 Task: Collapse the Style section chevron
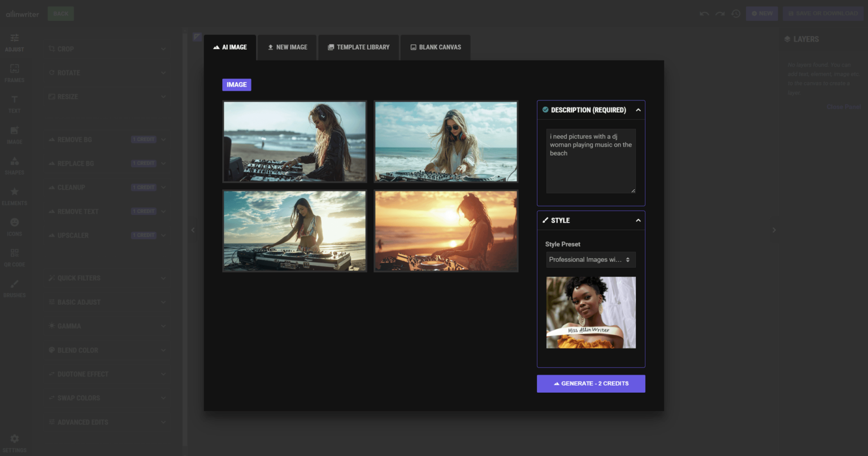[x=638, y=220]
